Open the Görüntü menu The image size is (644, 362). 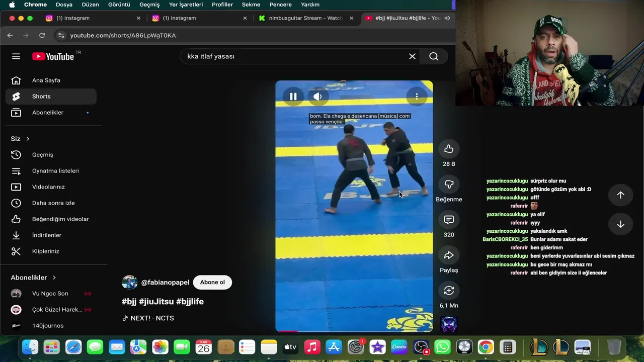pyautogui.click(x=119, y=5)
